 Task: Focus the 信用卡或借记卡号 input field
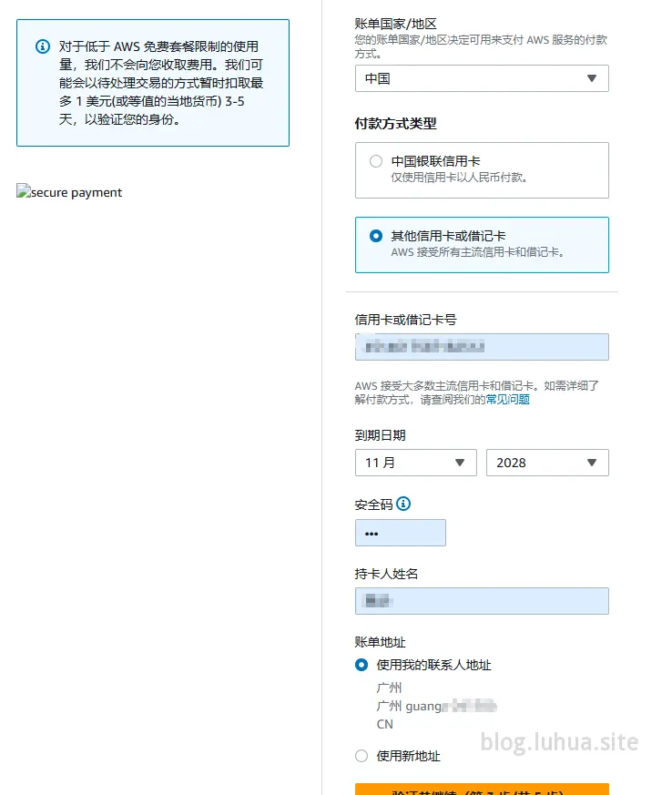coord(482,347)
